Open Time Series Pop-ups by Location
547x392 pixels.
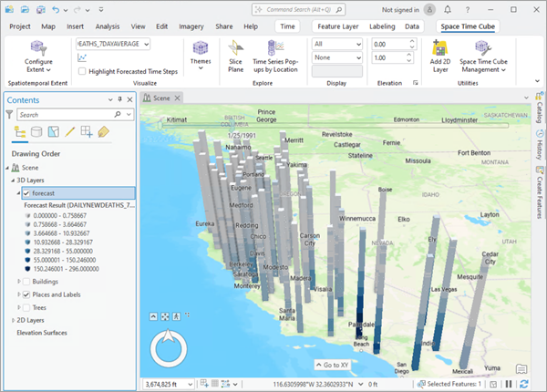(274, 53)
